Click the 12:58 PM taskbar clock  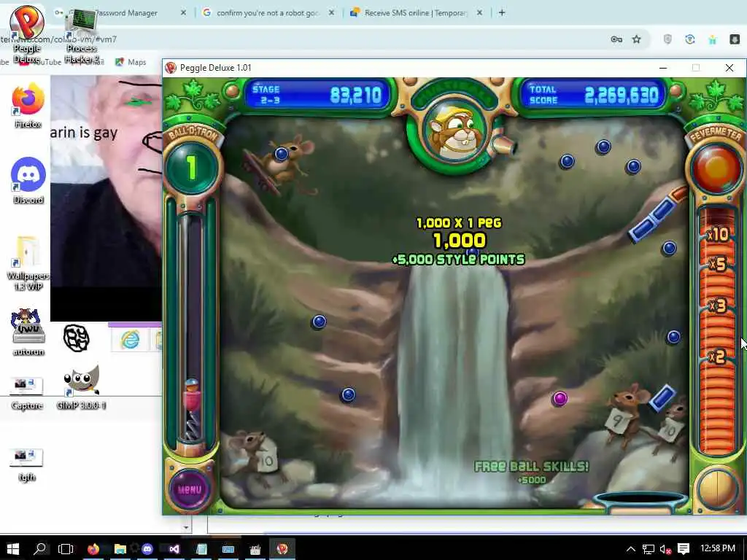click(718, 548)
